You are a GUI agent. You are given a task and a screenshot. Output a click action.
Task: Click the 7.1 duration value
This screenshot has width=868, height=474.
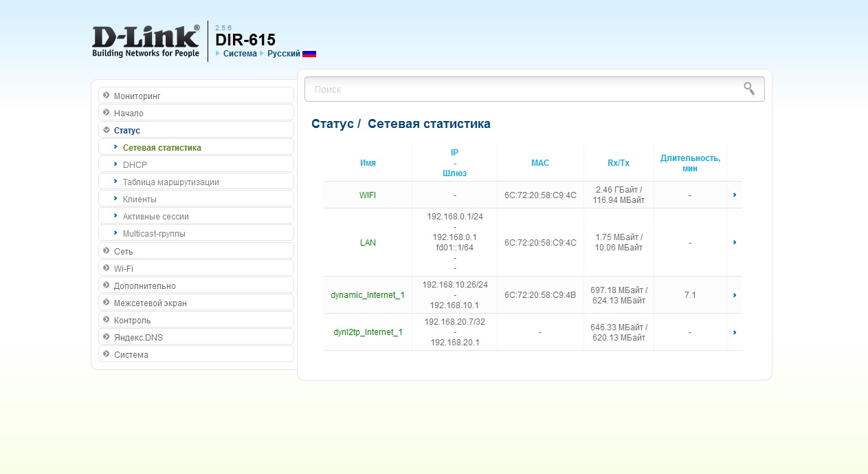(x=690, y=295)
